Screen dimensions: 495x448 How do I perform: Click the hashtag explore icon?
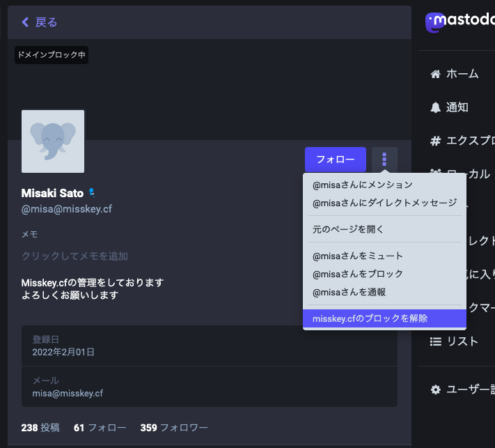coord(436,141)
